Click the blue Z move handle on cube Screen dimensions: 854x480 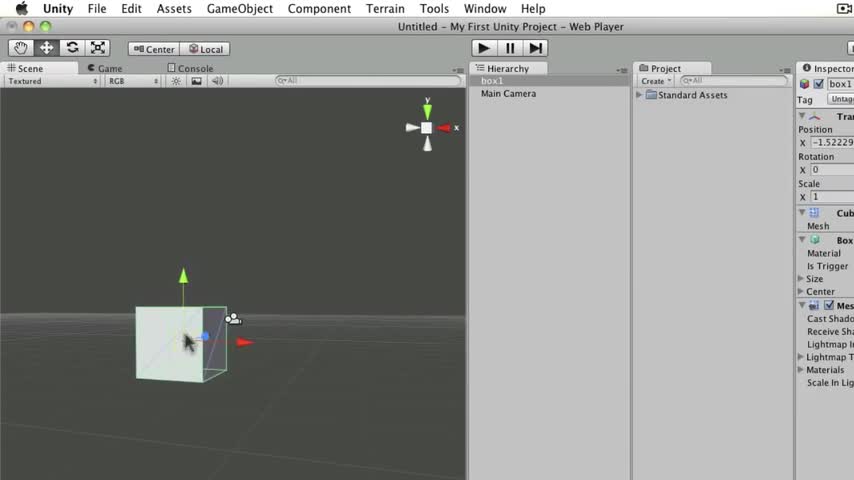coord(205,337)
